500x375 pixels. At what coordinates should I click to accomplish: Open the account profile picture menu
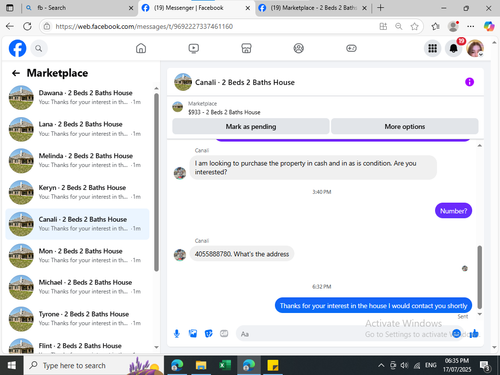click(475, 48)
